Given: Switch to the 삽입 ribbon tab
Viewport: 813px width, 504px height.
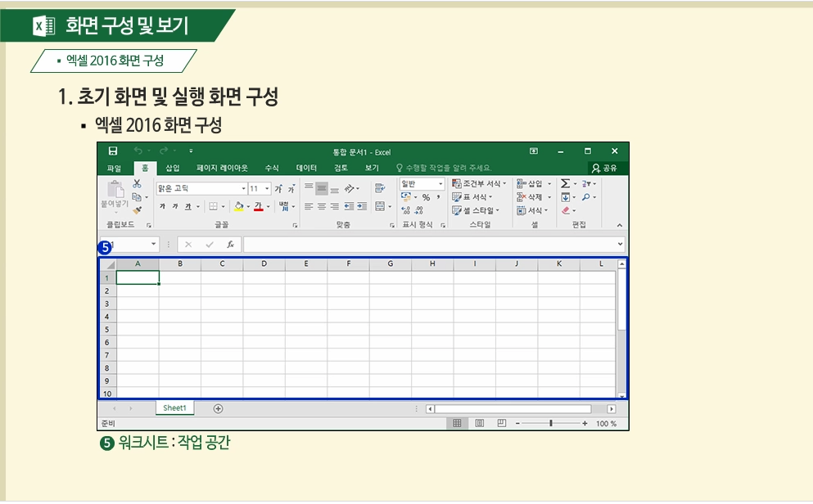Looking at the screenshot, I should tap(172, 169).
